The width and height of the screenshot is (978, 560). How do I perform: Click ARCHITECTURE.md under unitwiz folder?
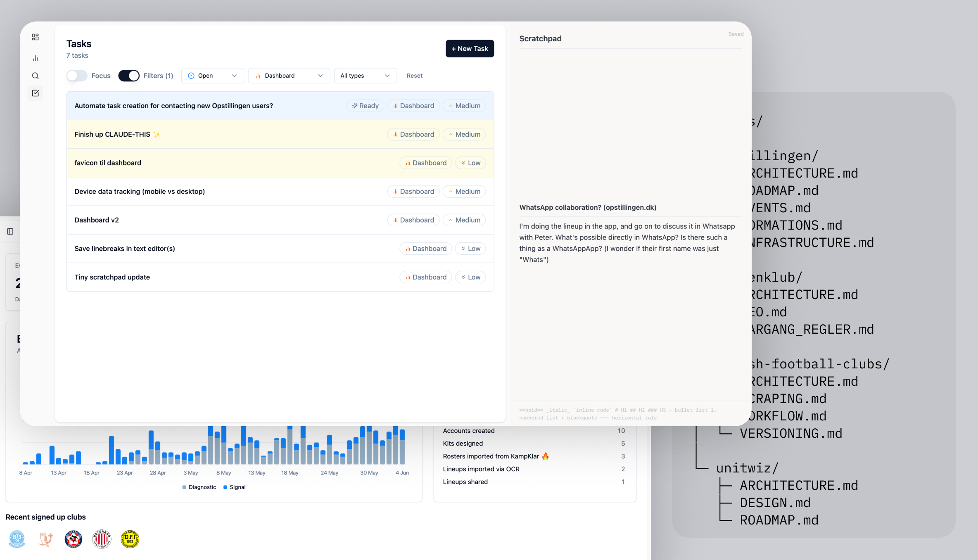(x=799, y=485)
